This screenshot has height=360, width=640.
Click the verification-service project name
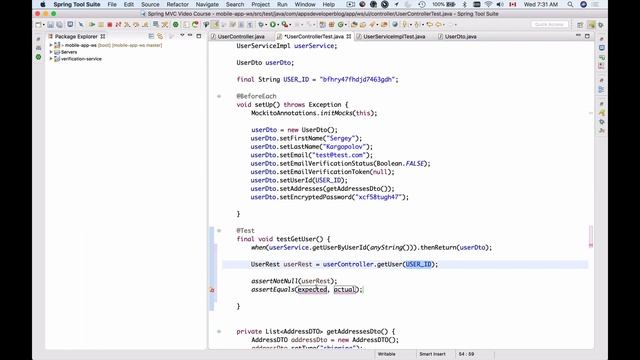click(x=81, y=59)
